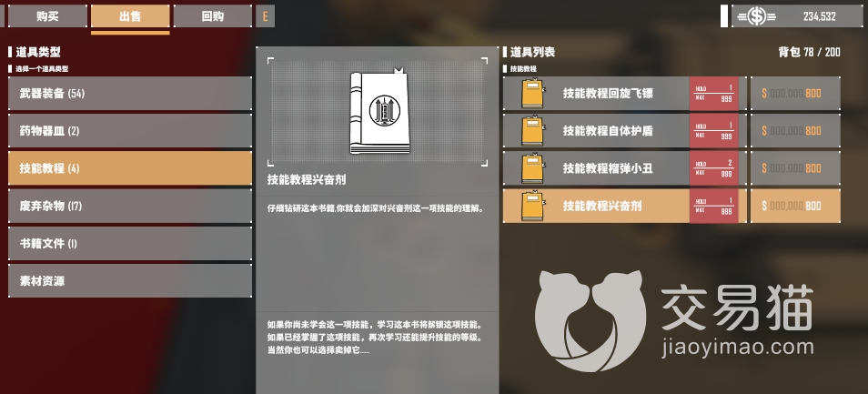Screen dimensions: 868x394
Task: Open the 书籍文件 (1) category
Action: click(x=130, y=244)
